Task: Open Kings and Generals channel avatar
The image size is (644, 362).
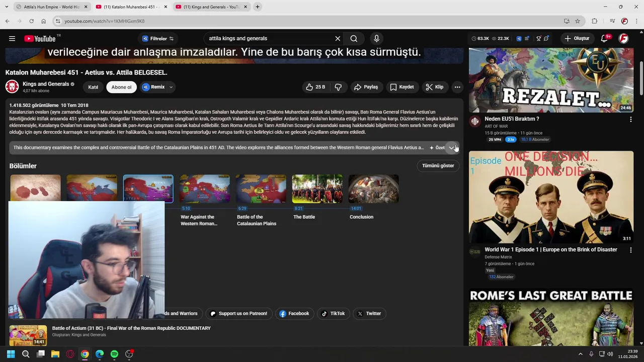Action: click(12, 87)
